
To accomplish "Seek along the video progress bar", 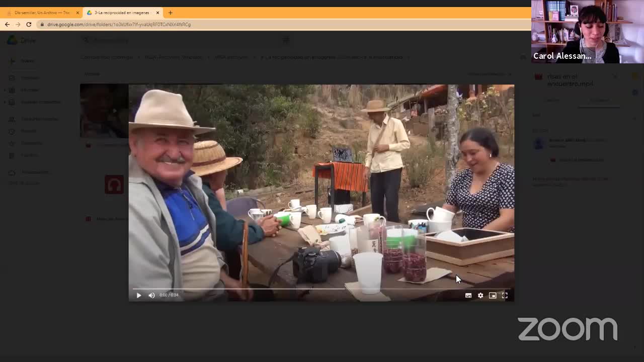I will point(321,289).
